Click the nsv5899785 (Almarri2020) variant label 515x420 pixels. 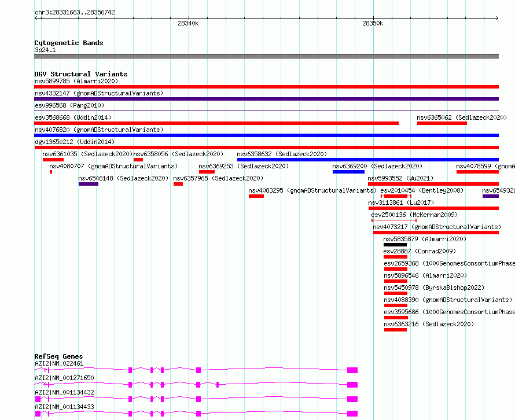(x=76, y=81)
